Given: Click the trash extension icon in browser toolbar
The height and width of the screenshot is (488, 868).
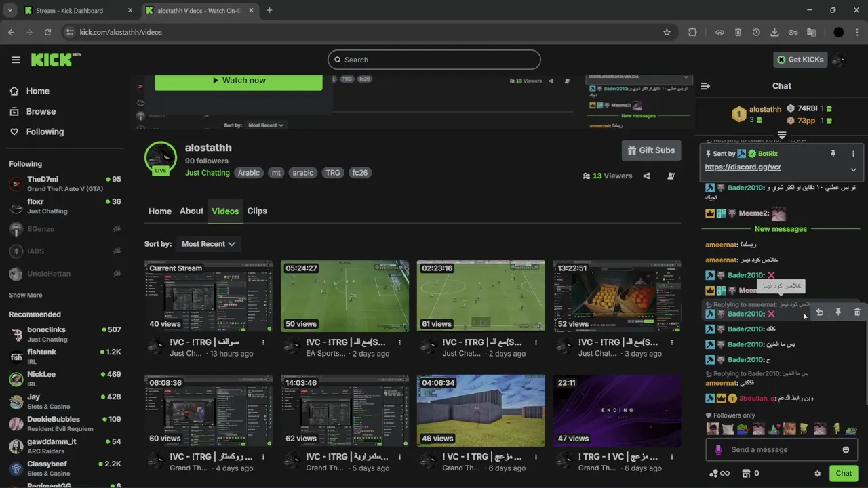Looking at the screenshot, I should coord(738,32).
